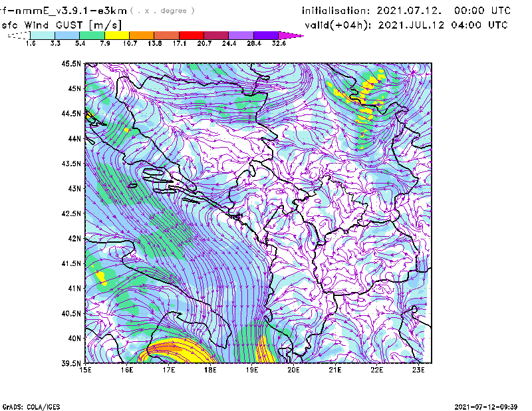Click the yellow 7.9–10.7 legend swatch
Image resolution: width=532 pixels, height=411 pixels.
point(117,35)
